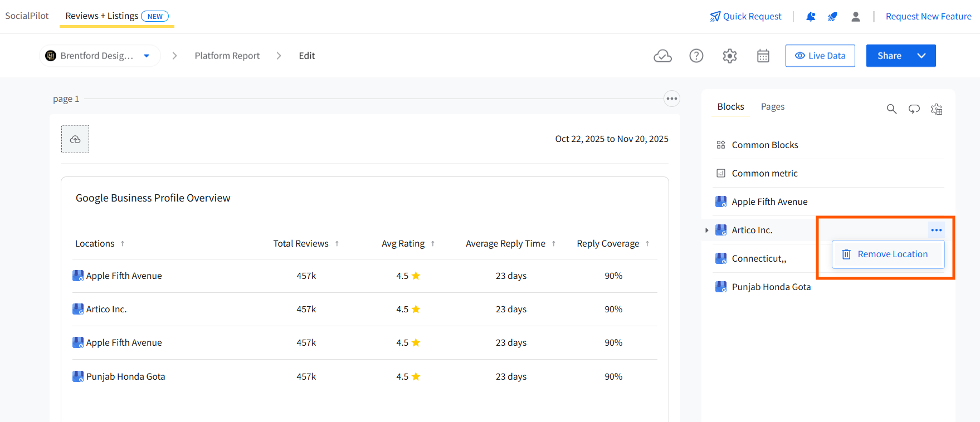Click the Common metric chart icon

click(721, 173)
